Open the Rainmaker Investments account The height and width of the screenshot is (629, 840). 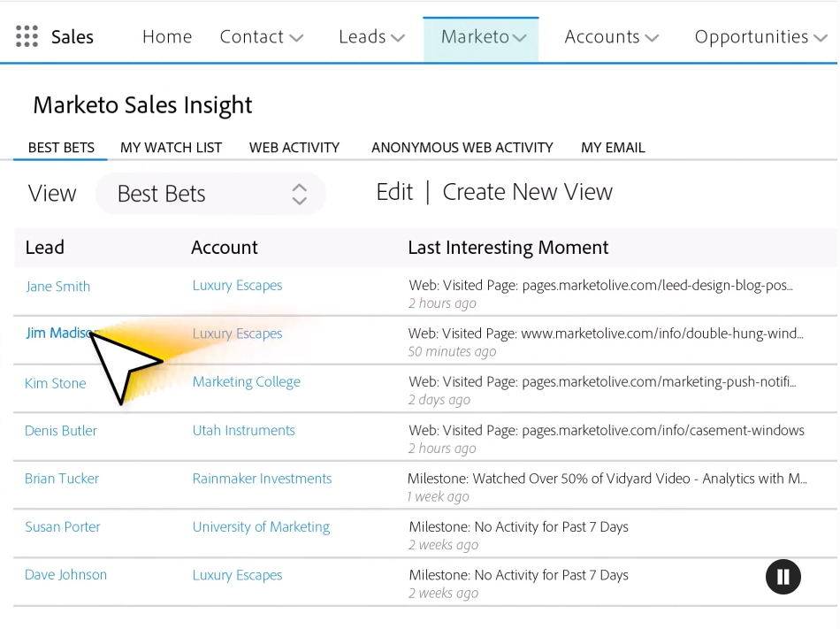tap(262, 479)
